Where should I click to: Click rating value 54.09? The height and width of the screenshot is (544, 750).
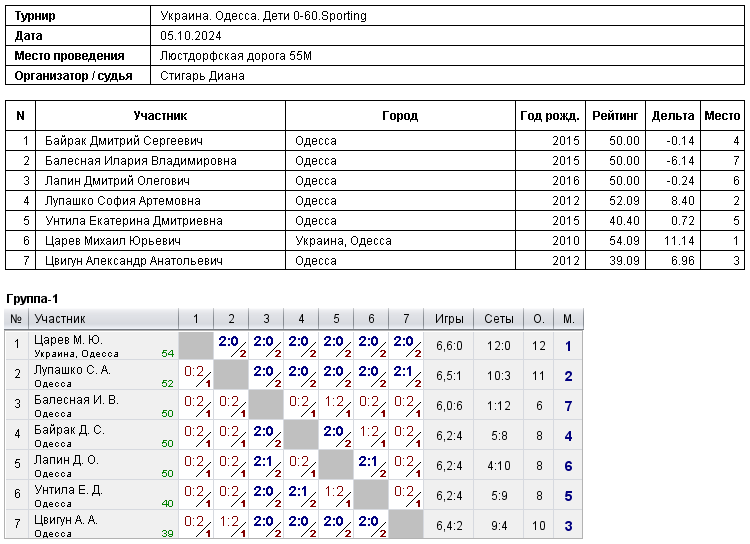tap(624, 241)
